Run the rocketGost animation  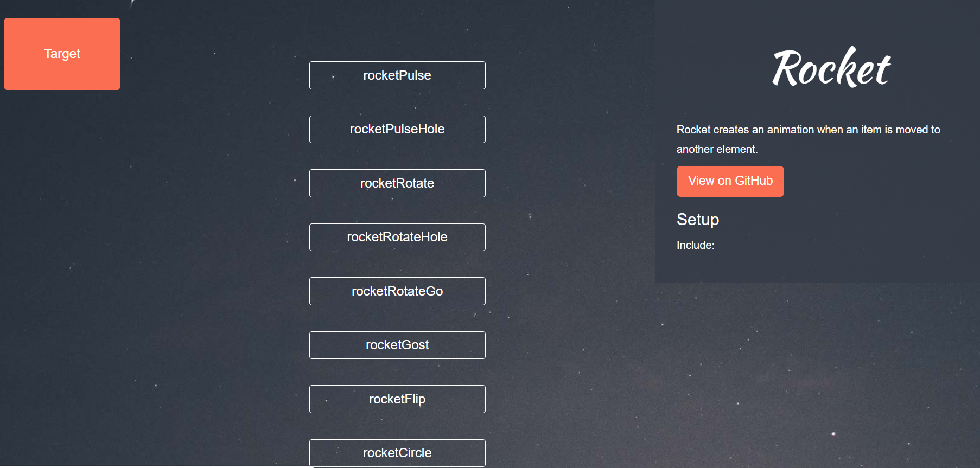click(397, 345)
